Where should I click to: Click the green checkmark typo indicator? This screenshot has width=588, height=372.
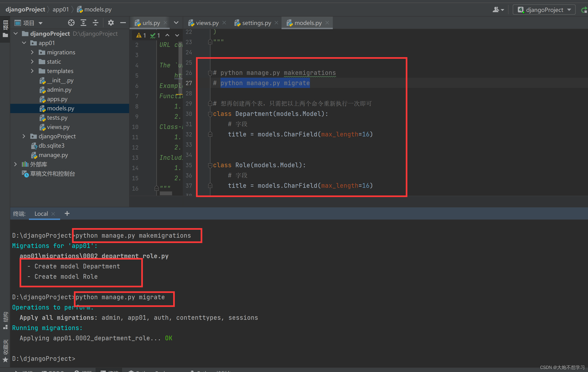coord(155,35)
